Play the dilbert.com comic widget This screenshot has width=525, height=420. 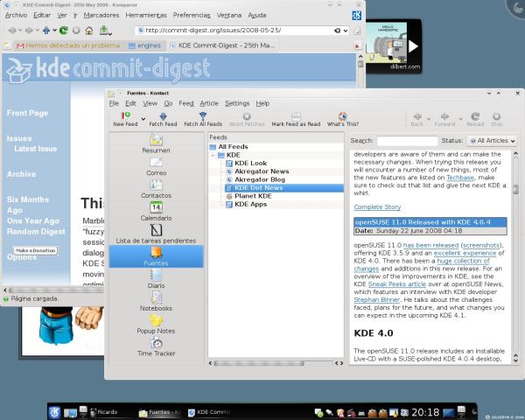coord(413,46)
